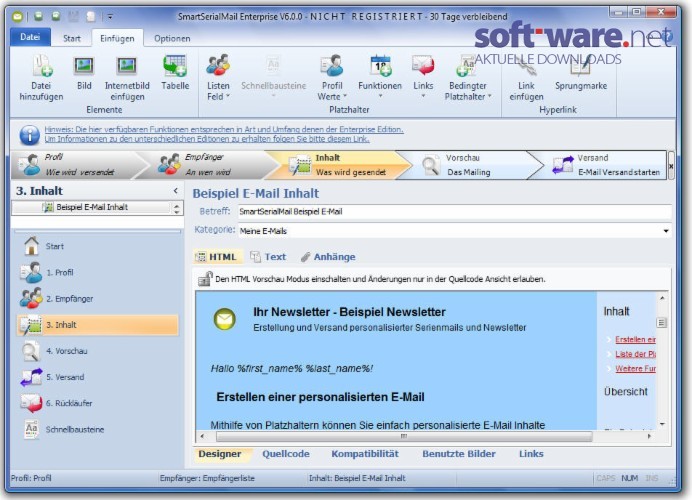Open the Benutzte Bilder tab

click(459, 454)
